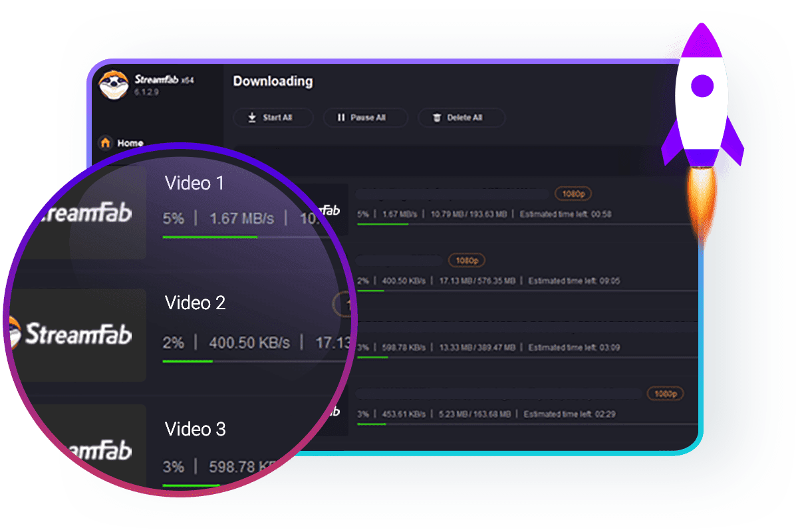Click the 'Downloading' page heading
Screen dimensions: 798x532
[x=273, y=81]
